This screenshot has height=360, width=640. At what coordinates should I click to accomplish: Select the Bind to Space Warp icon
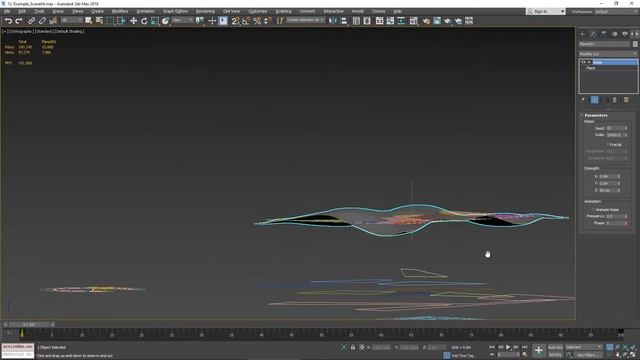pos(53,21)
